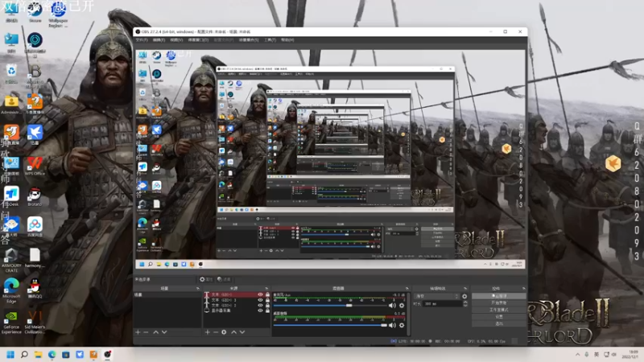
Task: Hide the 文本 (GDI+) 3 source
Action: (x=260, y=300)
